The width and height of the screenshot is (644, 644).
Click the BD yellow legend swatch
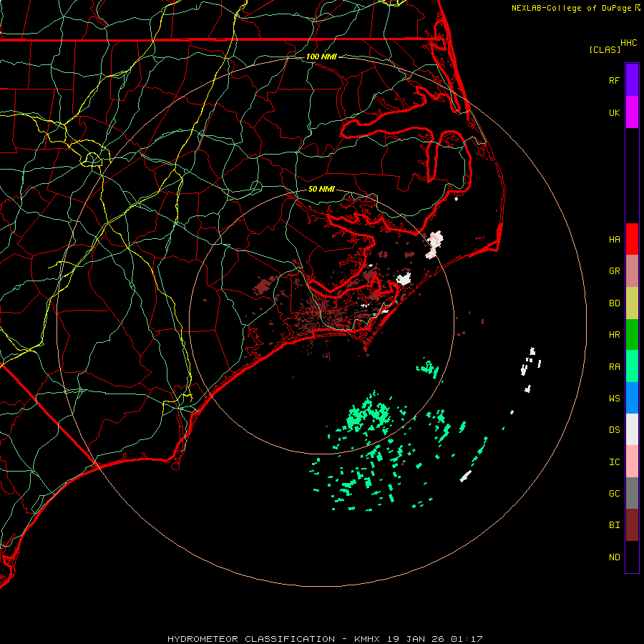tap(632, 303)
